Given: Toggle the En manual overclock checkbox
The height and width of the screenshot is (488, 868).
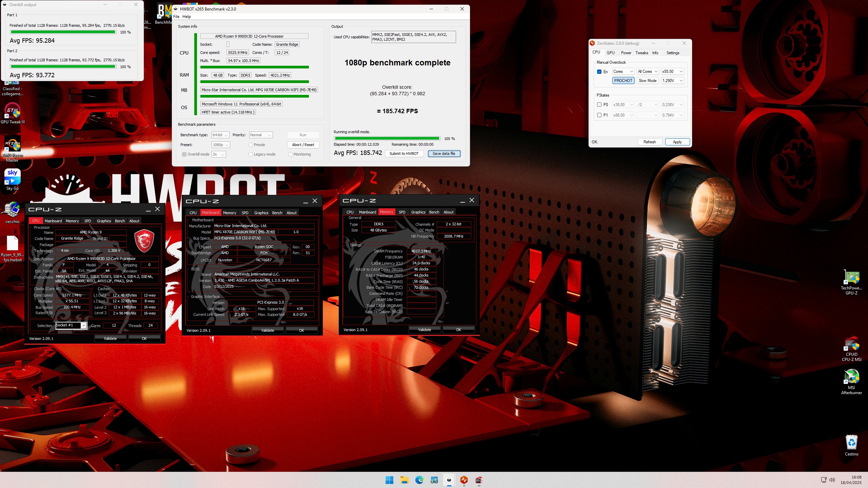Looking at the screenshot, I should 599,72.
